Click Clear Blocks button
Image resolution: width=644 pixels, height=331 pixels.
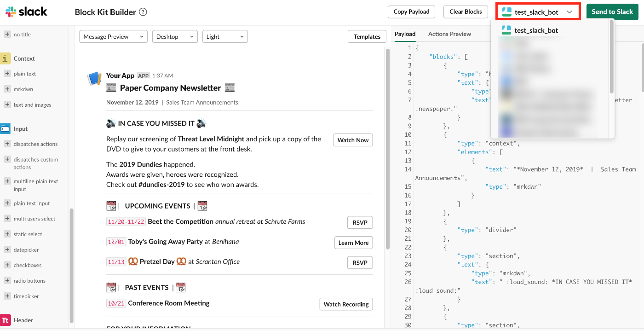[466, 12]
